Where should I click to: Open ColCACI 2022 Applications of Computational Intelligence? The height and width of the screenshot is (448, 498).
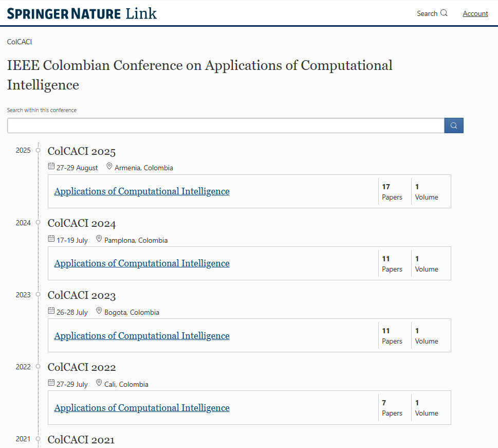click(142, 408)
